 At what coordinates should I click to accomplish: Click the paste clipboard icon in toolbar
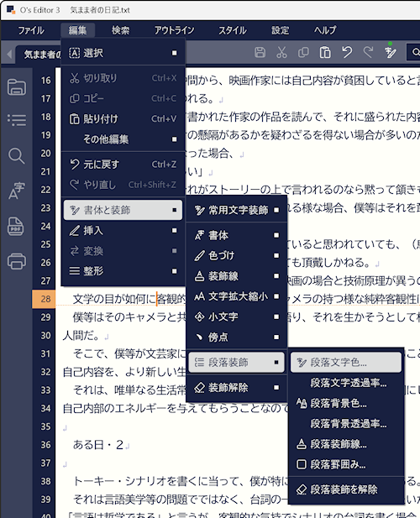(x=325, y=52)
